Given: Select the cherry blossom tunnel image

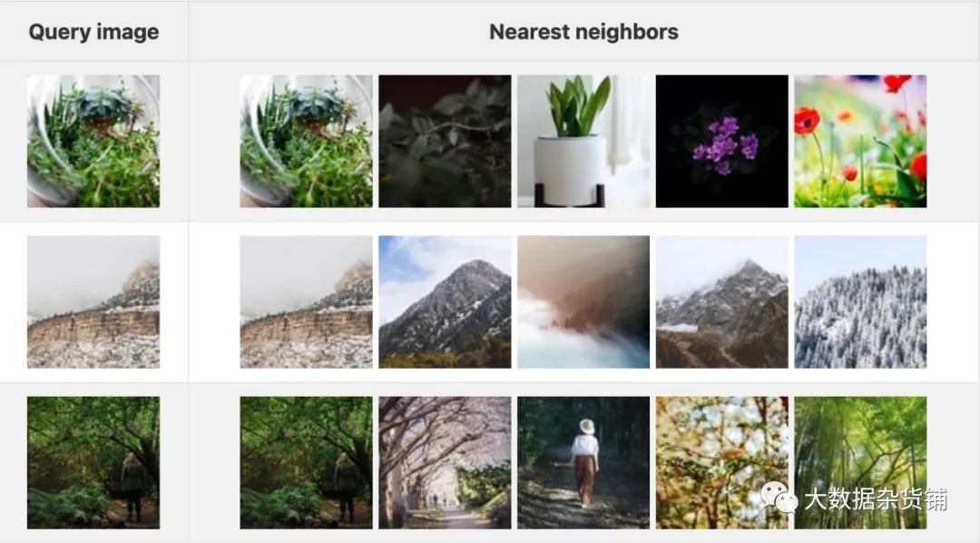Looking at the screenshot, I should [x=445, y=462].
